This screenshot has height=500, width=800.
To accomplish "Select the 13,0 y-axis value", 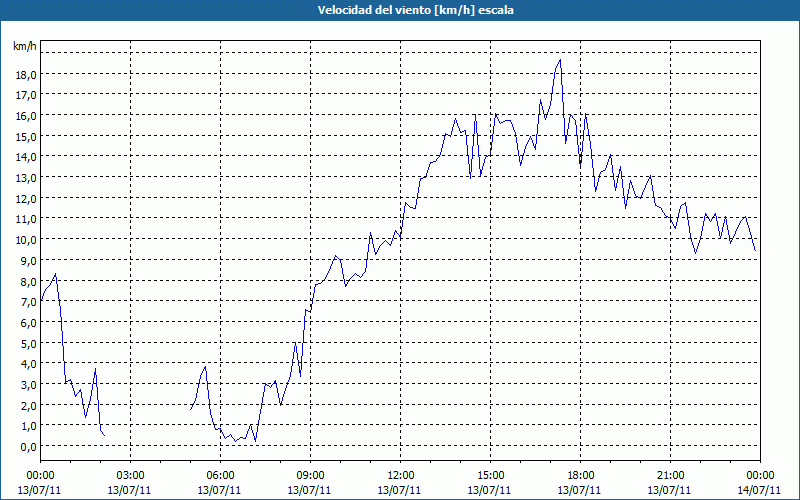I will coord(27,178).
